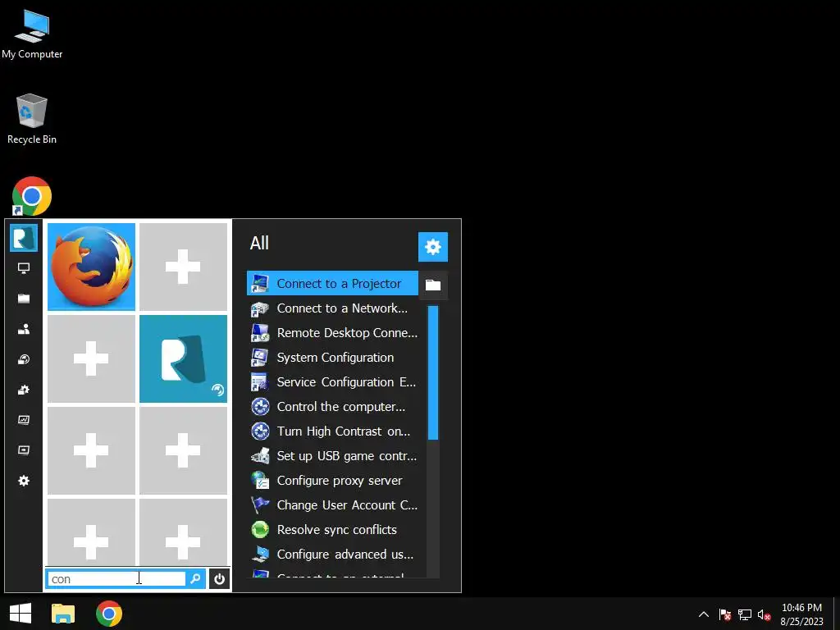Click the sidebar folder icon with circular arrow
The width and height of the screenshot is (840, 630).
(x=24, y=359)
